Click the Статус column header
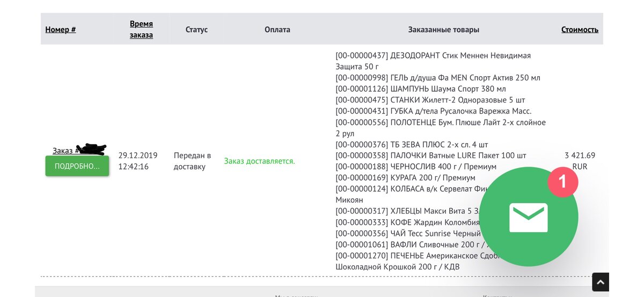This screenshot has width=644, height=297. (196, 29)
